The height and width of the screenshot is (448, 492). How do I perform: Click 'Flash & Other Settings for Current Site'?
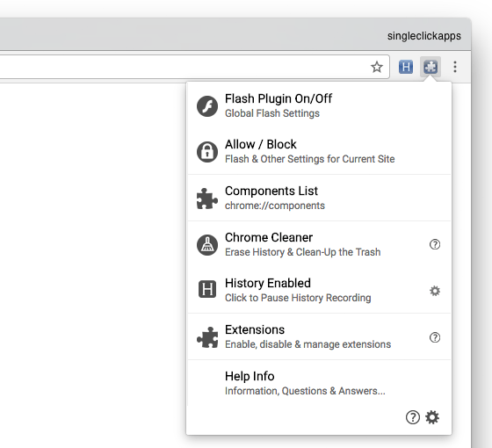pos(309,159)
